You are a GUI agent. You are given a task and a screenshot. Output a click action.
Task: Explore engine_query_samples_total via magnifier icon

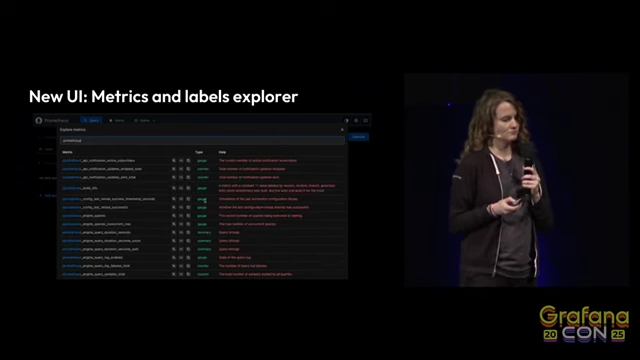tap(174, 274)
